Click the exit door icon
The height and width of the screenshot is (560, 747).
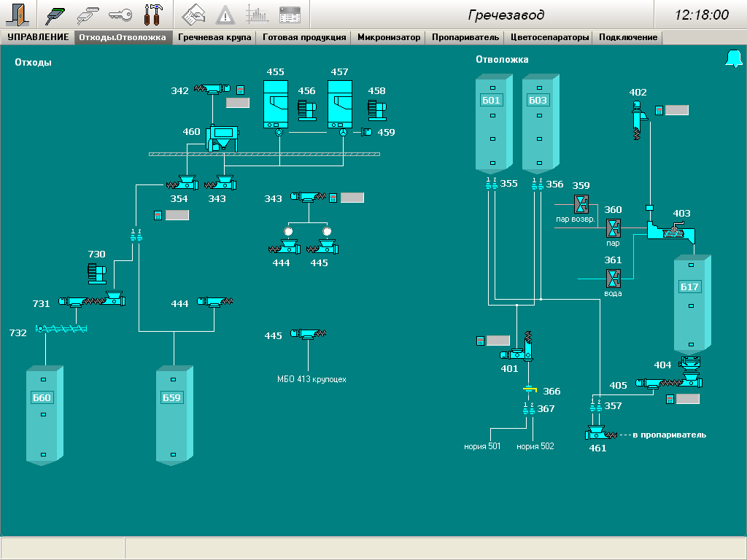click(x=18, y=14)
